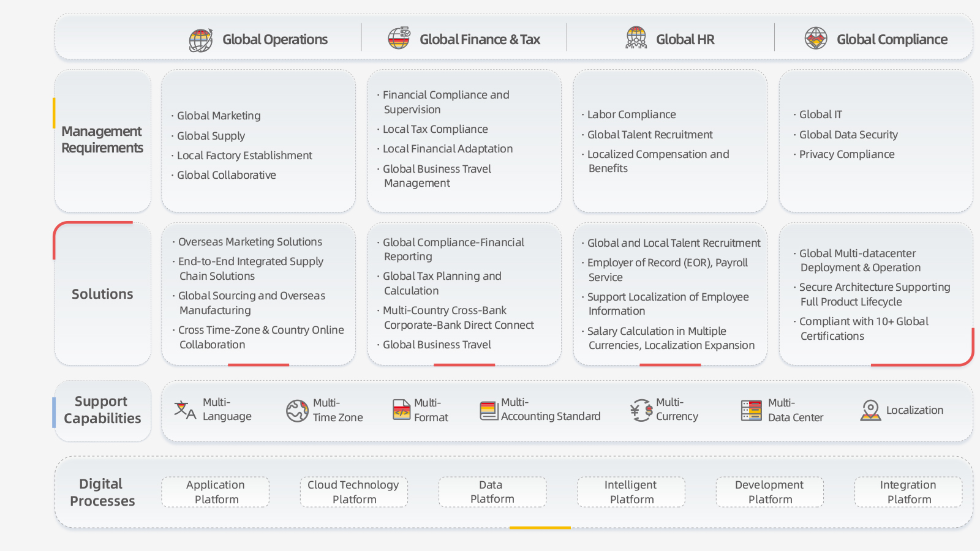Image resolution: width=980 pixels, height=551 pixels.
Task: Click the Global Compliance handshake icon
Action: point(816,39)
